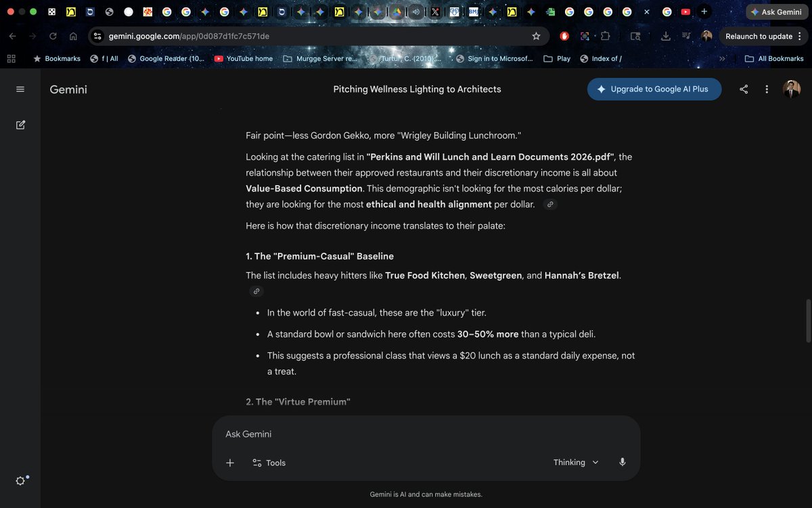The image size is (812, 508).
Task: Open the starred Bookmarks bookmark
Action: [57, 58]
